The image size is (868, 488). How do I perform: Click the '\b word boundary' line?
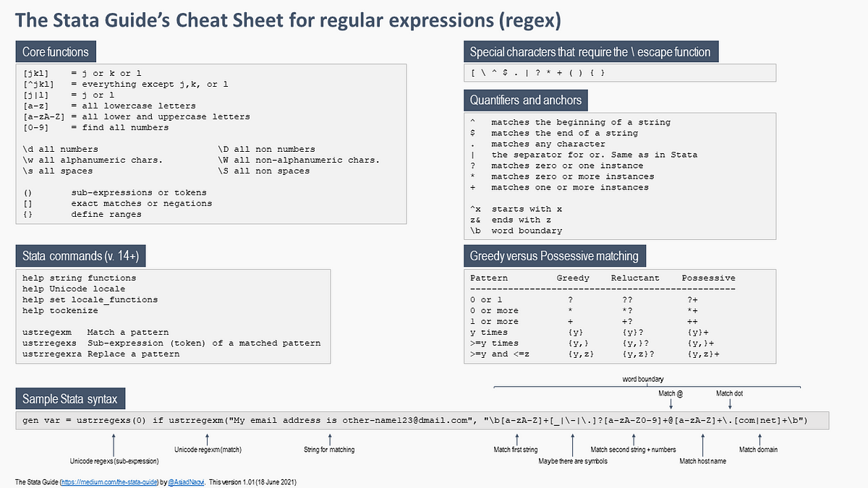(x=516, y=231)
